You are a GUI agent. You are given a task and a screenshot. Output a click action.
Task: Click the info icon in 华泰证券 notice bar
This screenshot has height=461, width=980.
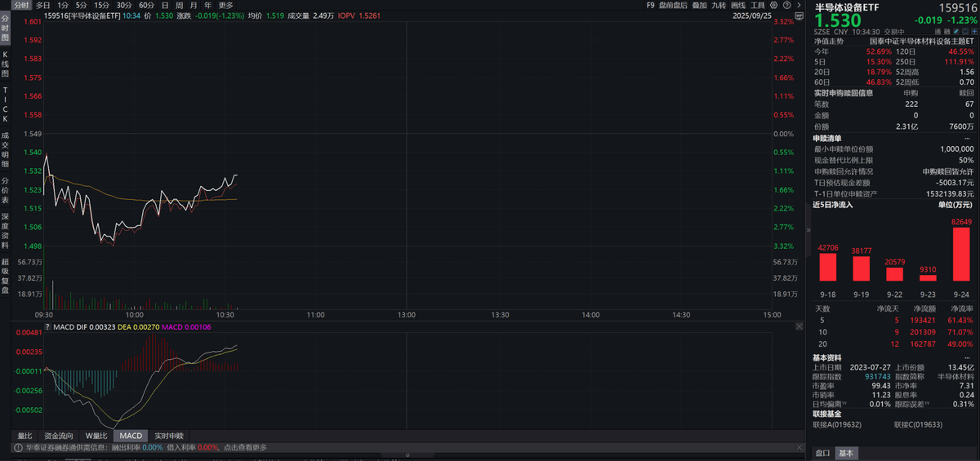(16, 447)
